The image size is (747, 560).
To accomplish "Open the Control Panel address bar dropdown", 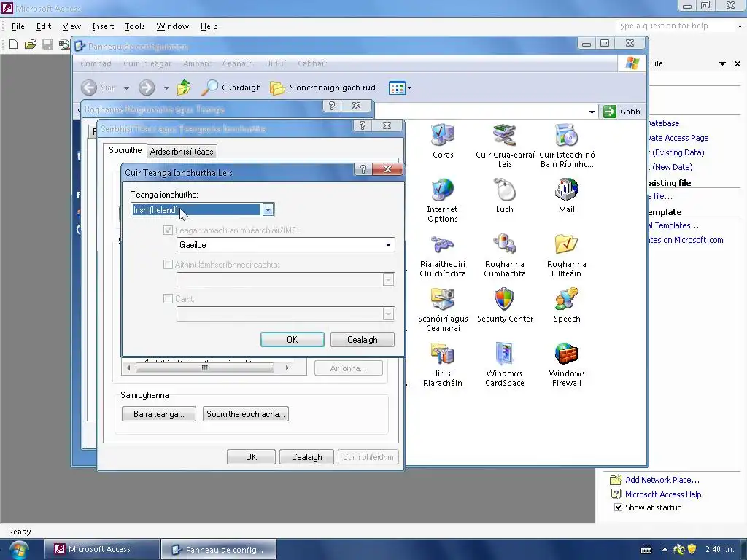I will [592, 112].
